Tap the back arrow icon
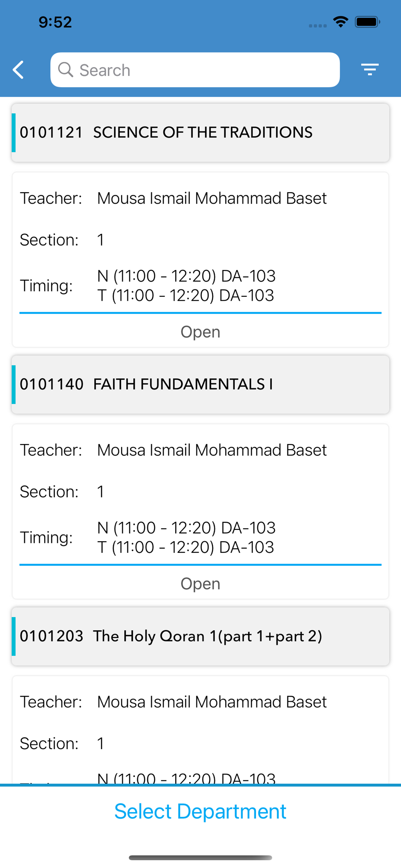The width and height of the screenshot is (401, 868). pos(18,70)
